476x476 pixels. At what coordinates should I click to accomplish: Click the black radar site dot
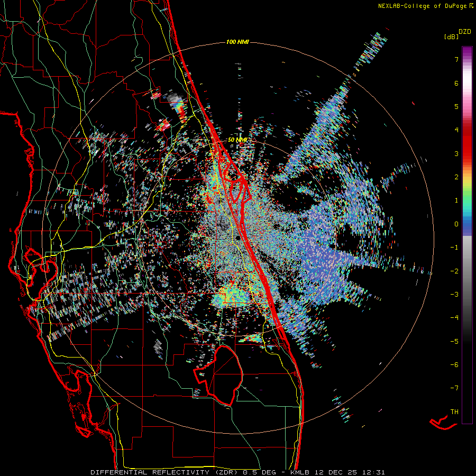(238, 238)
